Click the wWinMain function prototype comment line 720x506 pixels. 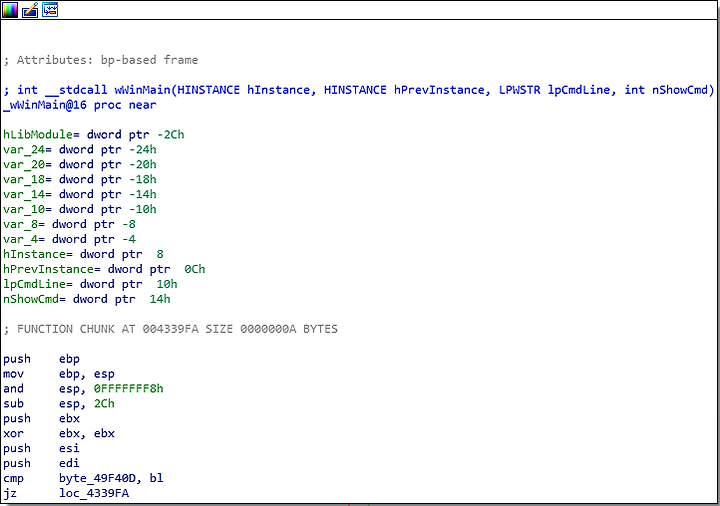click(359, 90)
